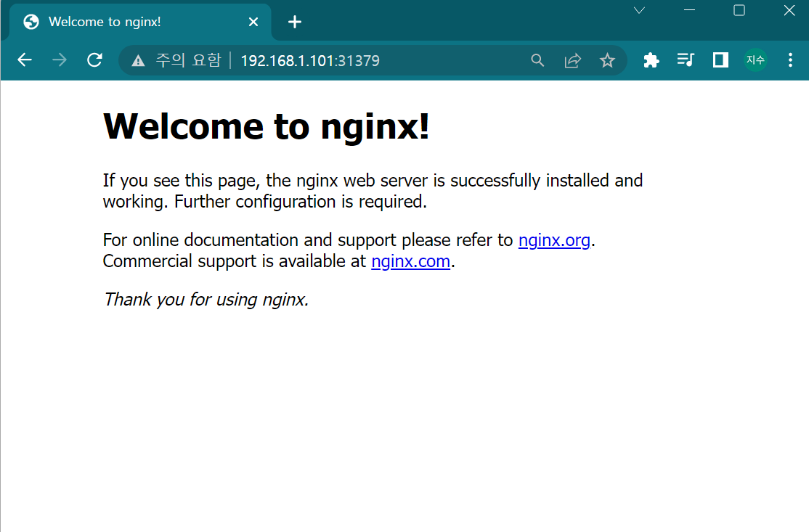Viewport: 809px width, 532px height.
Task: Click the Welcome to nginx! heading
Action: click(x=267, y=126)
